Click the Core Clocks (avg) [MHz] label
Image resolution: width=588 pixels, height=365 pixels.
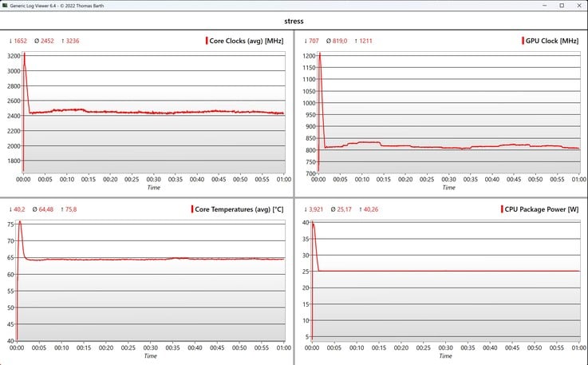[x=247, y=41]
